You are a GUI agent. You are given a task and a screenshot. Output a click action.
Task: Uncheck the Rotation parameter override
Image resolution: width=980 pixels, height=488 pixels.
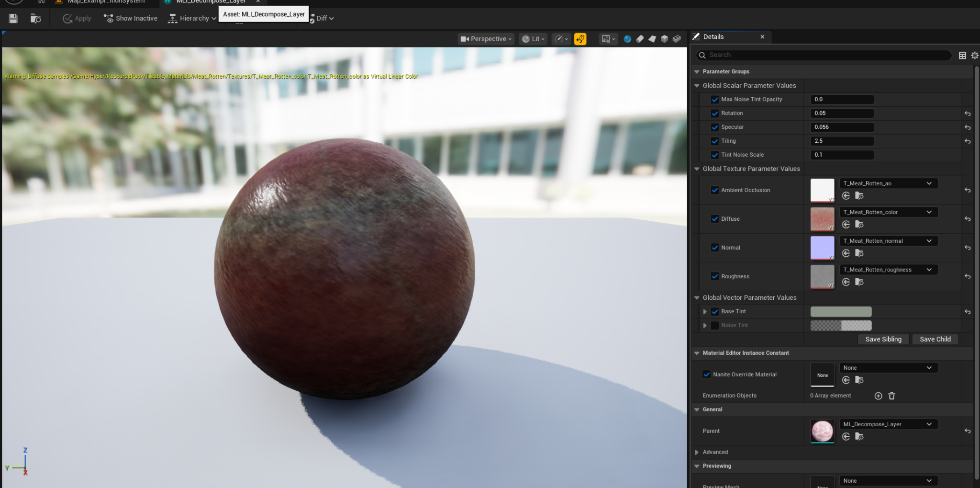point(714,113)
